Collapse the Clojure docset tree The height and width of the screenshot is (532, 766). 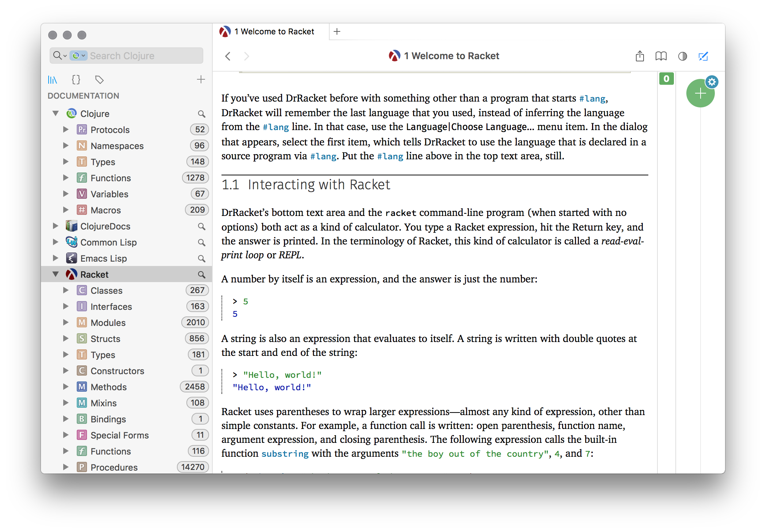tap(56, 114)
